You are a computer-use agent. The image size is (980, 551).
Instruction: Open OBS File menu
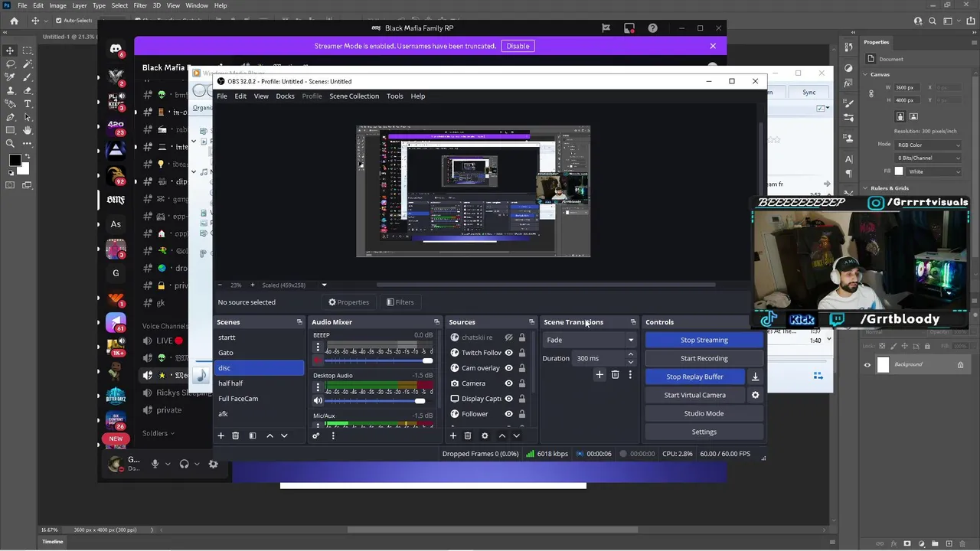tap(221, 96)
